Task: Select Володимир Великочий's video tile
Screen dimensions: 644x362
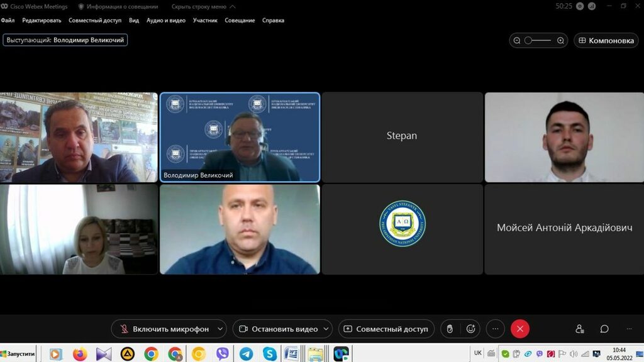Action: click(240, 137)
